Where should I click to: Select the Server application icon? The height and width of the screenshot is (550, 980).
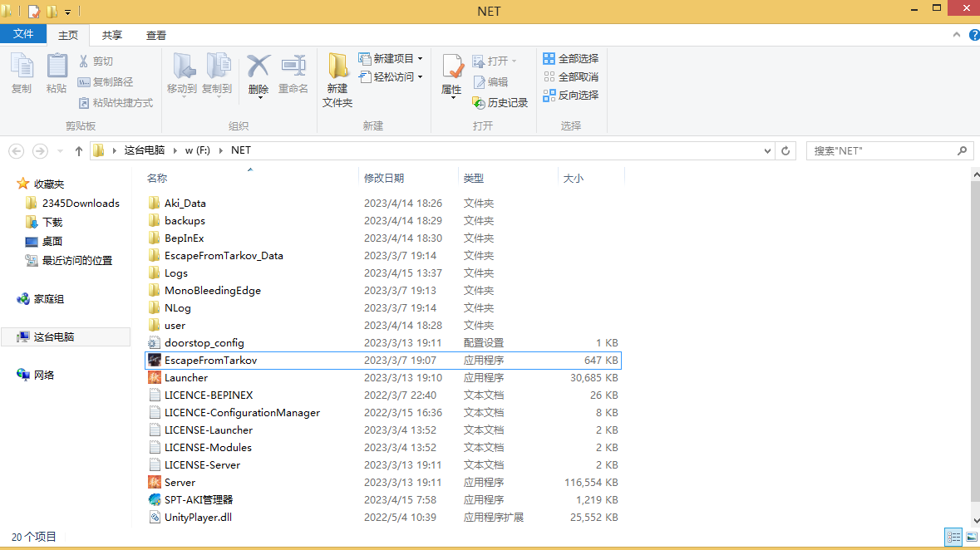click(155, 482)
